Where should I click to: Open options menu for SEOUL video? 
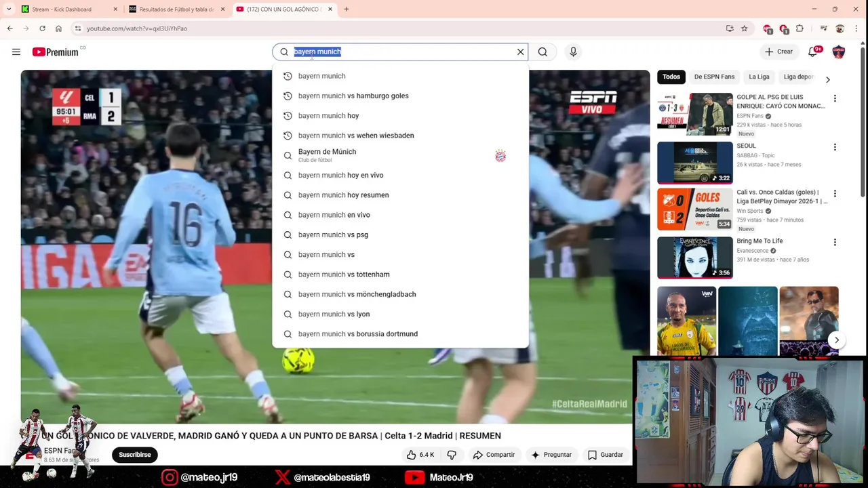coord(835,147)
